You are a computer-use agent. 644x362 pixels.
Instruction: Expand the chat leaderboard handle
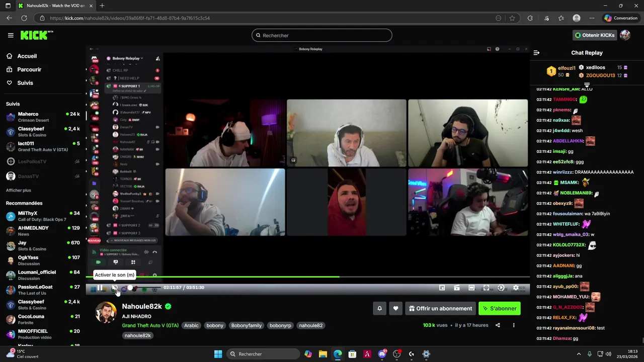[587, 84]
